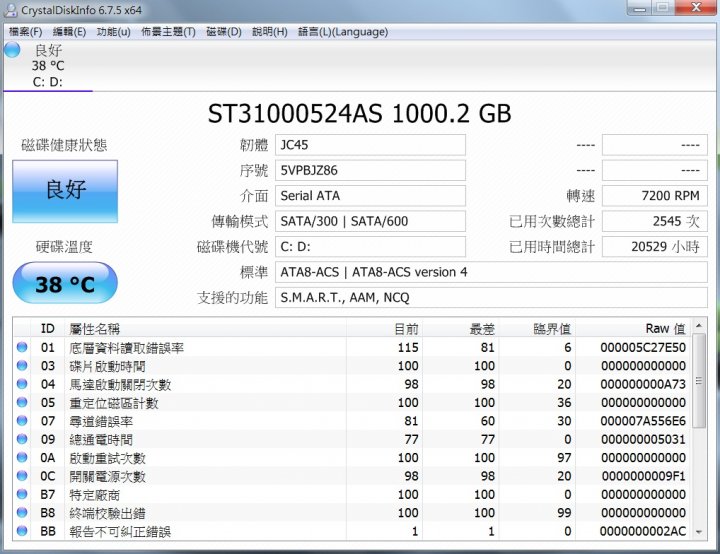Click the transfer mode field SATA/300 | SATA/600

370,221
